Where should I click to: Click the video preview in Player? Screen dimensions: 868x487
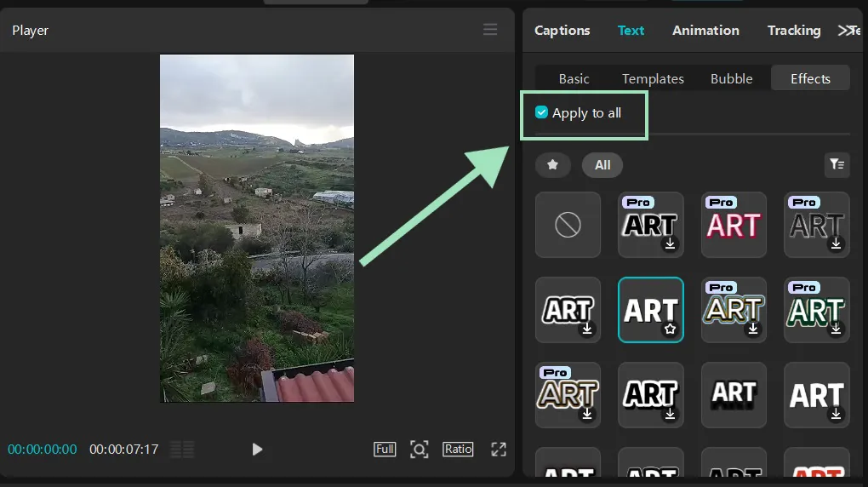(257, 227)
